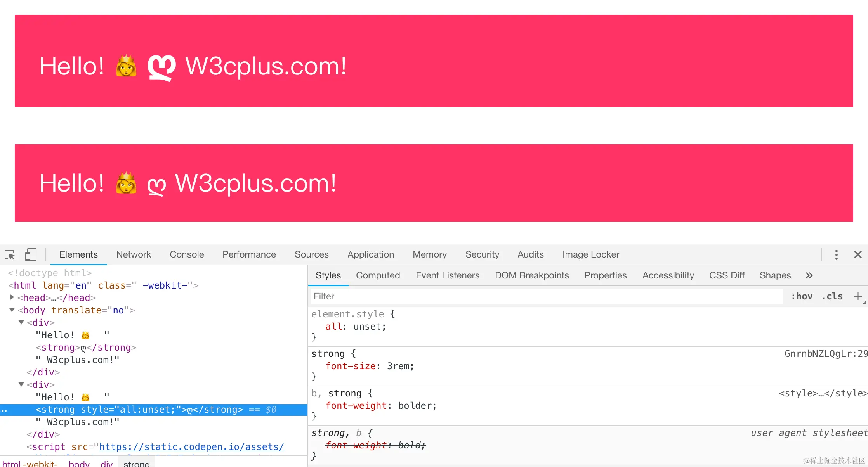Viewport: 868px width, 467px height.
Task: Click body in the breadcrumb trail
Action: [79, 464]
